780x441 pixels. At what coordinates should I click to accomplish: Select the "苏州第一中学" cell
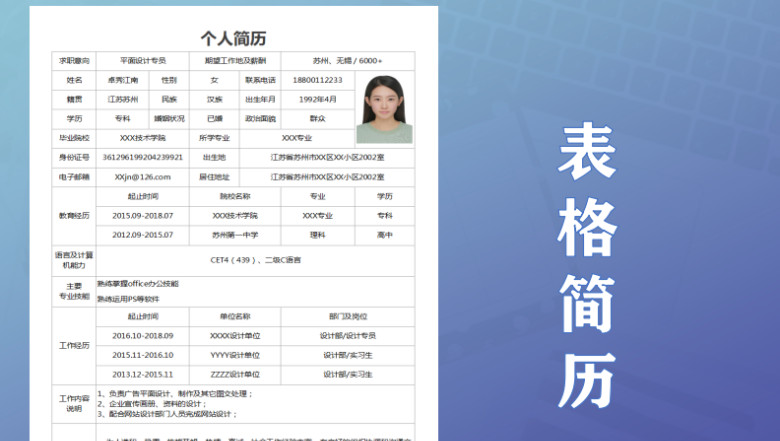235,235
